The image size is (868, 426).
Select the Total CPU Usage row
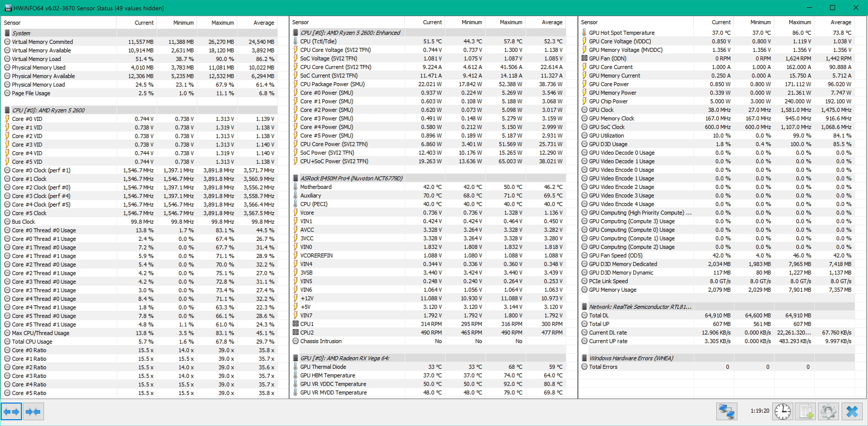pyautogui.click(x=32, y=341)
